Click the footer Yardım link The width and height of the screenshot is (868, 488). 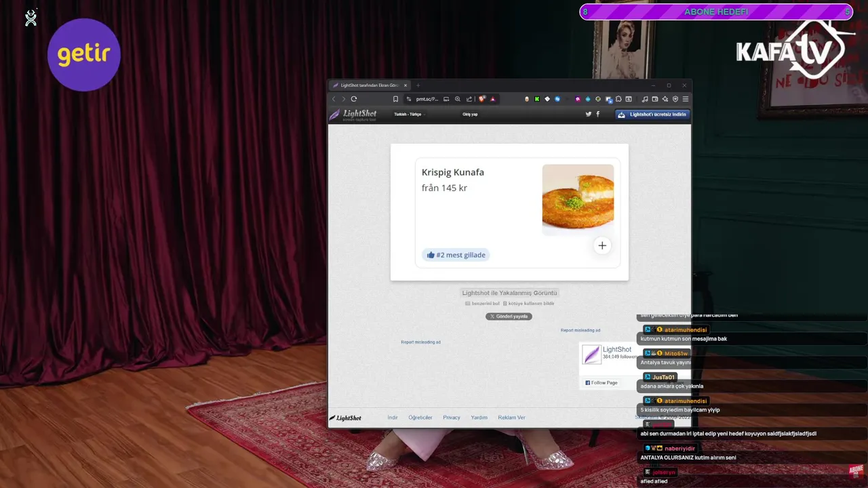pyautogui.click(x=479, y=418)
